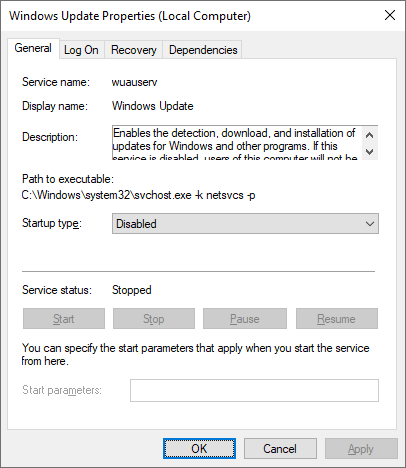This screenshot has width=406, height=468.
Task: Click the Start service button
Action: pyautogui.click(x=64, y=319)
